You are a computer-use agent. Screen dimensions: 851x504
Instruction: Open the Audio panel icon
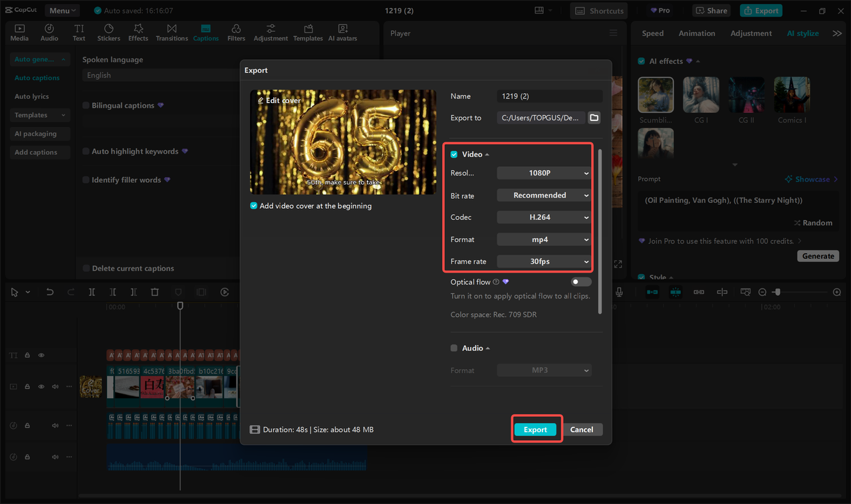pyautogui.click(x=49, y=33)
